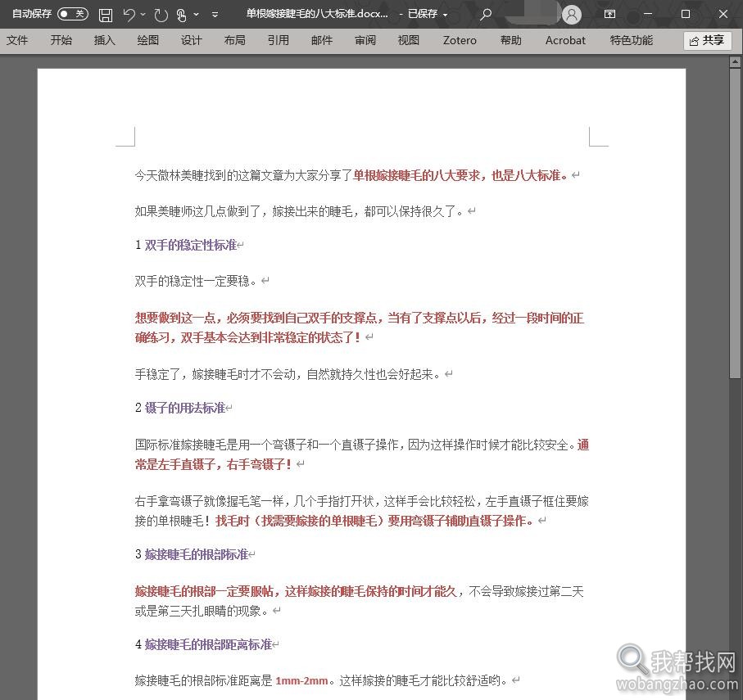
Task: Click the sentence starting 如果美睫师这几点做到了
Action: pos(300,211)
